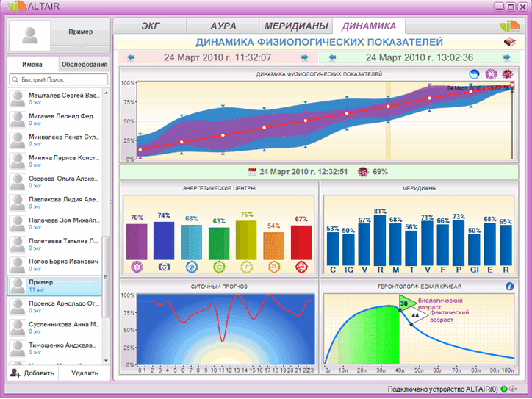Open the МЕРИДИАНЫ tab
This screenshot has height=399, width=532.
click(296, 26)
